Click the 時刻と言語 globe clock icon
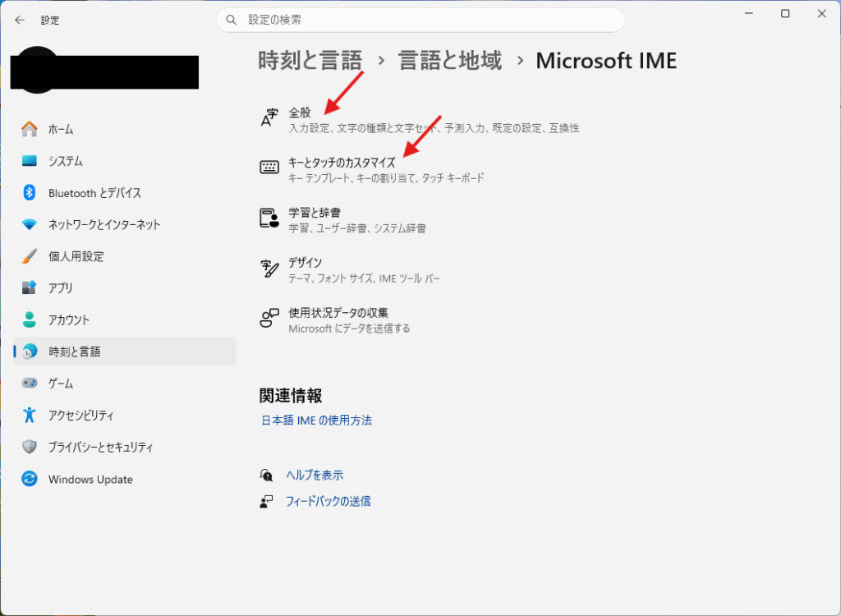 click(x=30, y=352)
